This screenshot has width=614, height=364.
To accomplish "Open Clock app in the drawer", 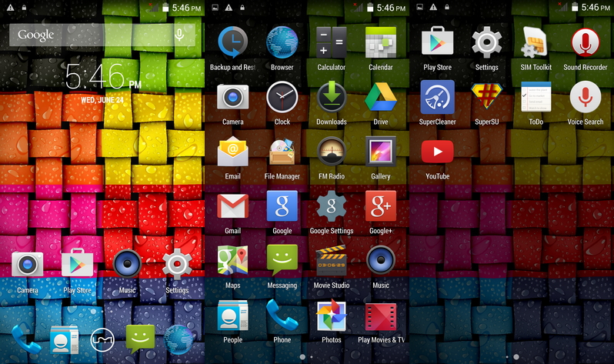I will [282, 97].
